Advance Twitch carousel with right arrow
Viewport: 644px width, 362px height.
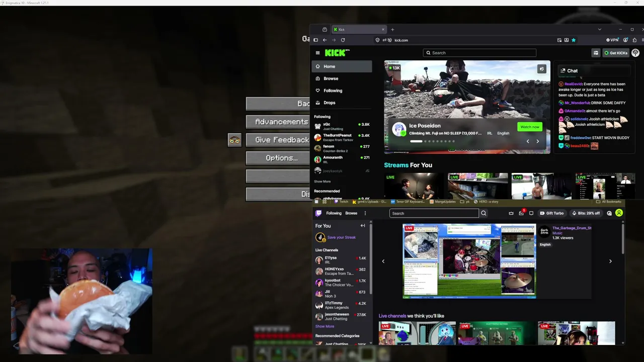[610, 261]
